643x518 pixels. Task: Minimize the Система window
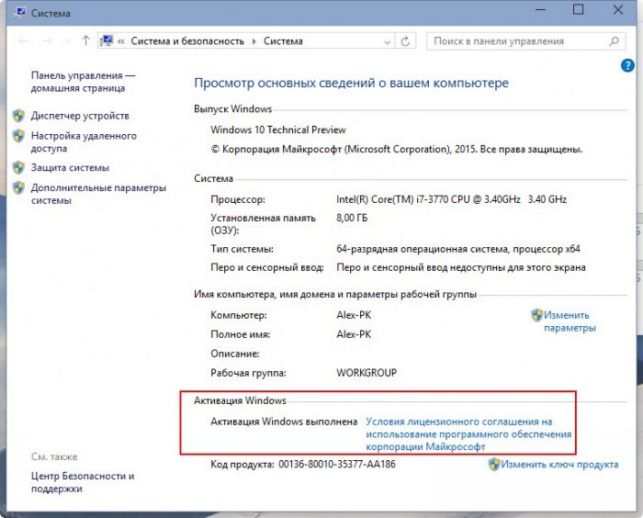pos(540,10)
